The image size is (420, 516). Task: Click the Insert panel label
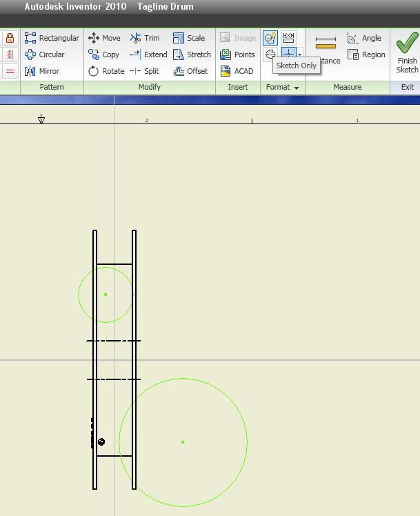coord(238,87)
